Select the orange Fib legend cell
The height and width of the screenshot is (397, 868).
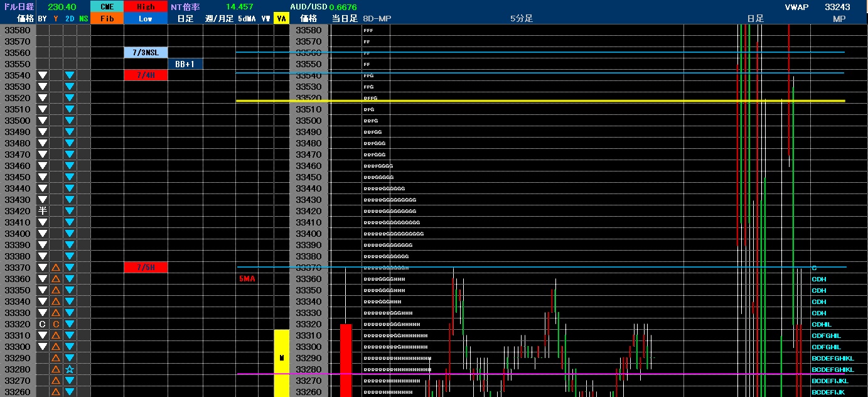(x=107, y=19)
